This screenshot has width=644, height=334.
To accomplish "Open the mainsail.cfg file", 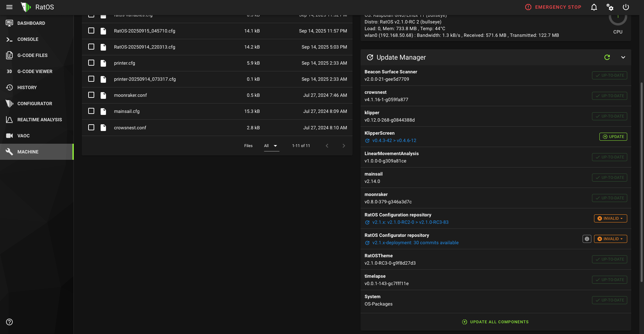I will [x=127, y=111].
